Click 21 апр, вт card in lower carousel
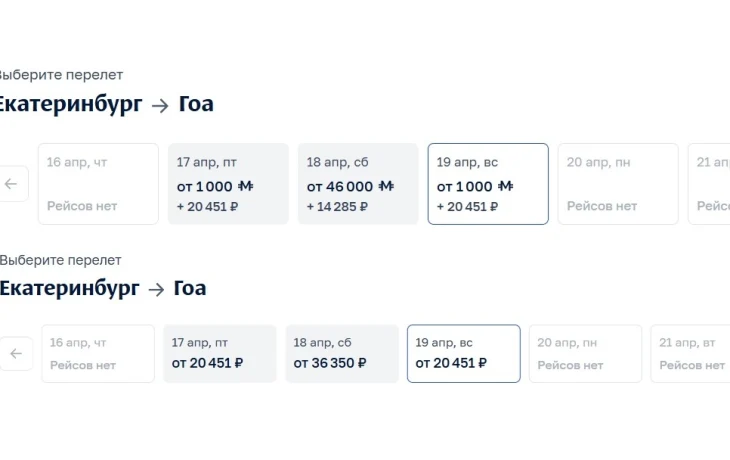The height and width of the screenshot is (460, 730). (x=692, y=354)
